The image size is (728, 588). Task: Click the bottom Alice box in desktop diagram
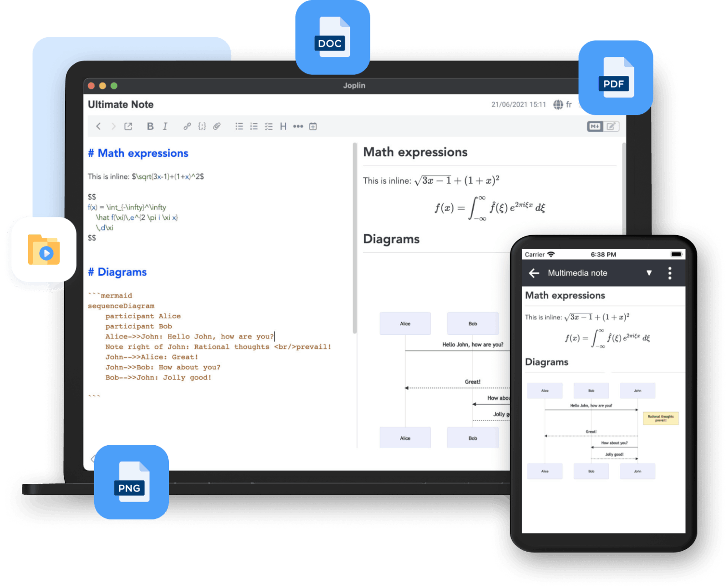[405, 437]
